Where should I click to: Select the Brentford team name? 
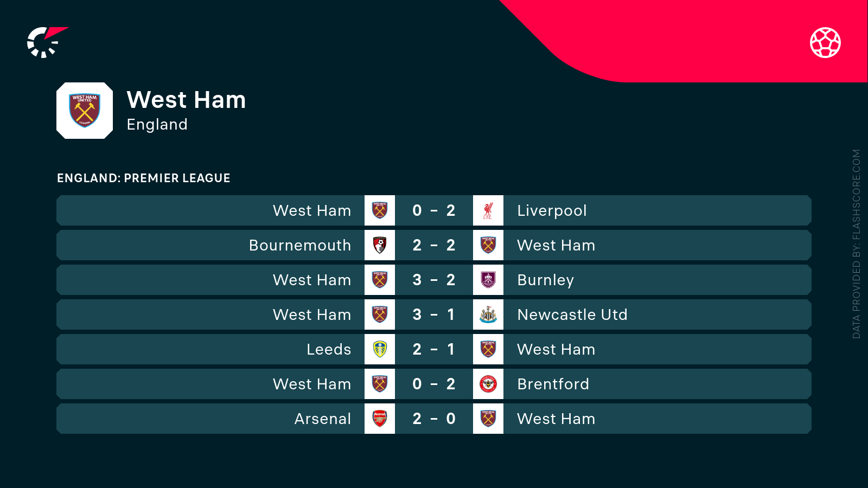pyautogui.click(x=553, y=384)
